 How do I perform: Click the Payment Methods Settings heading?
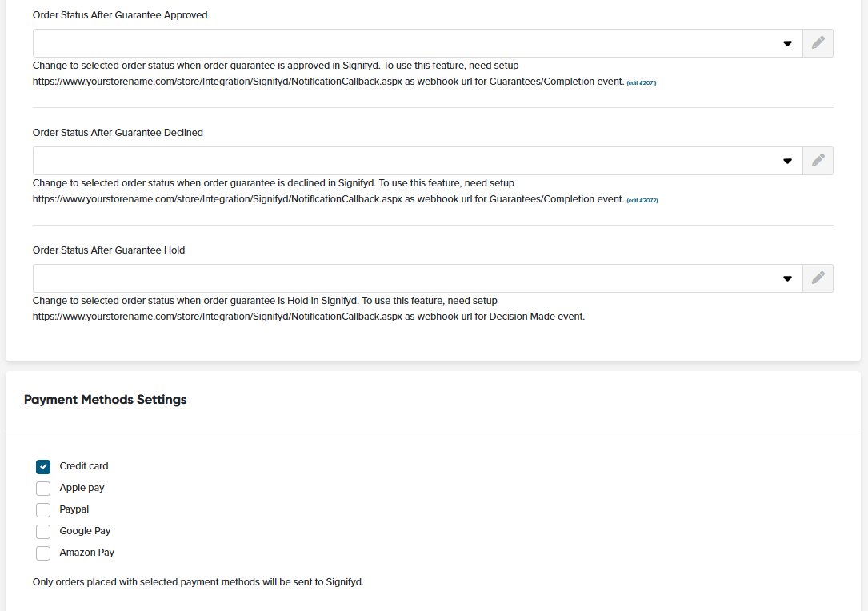tap(105, 400)
